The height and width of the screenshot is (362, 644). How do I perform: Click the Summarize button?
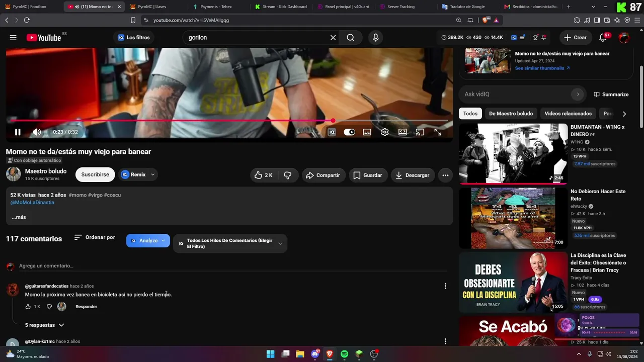coord(611,95)
